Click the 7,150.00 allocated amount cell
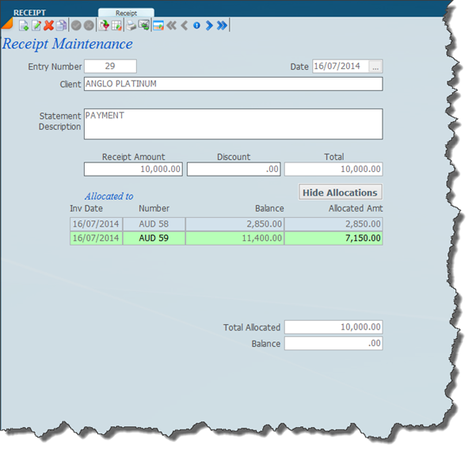The width and height of the screenshot is (476, 454). (x=333, y=238)
